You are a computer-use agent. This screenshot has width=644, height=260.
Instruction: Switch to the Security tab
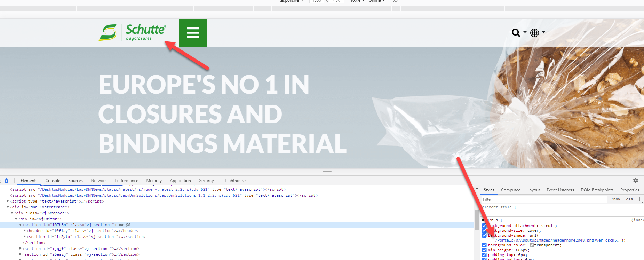(206, 181)
